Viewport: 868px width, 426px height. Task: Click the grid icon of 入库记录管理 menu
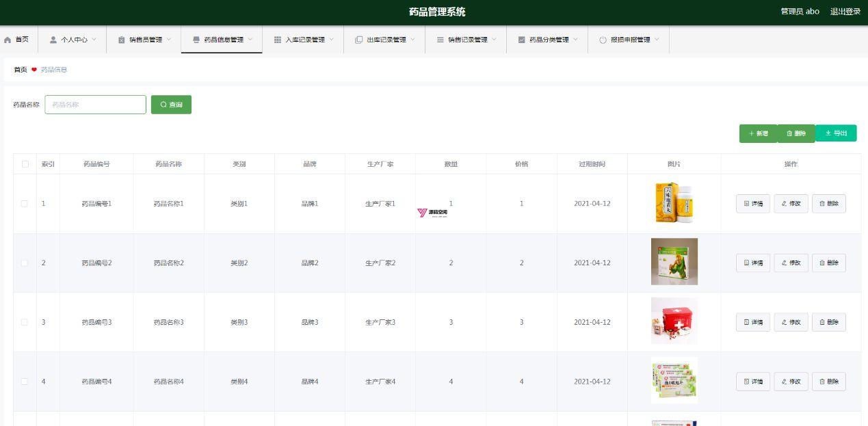coord(278,40)
